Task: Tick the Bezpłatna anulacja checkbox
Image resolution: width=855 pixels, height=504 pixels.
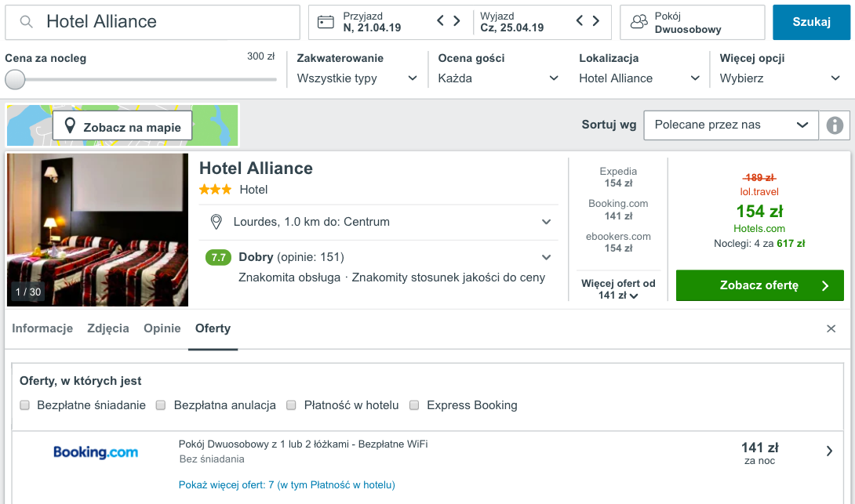Action: [x=161, y=405]
